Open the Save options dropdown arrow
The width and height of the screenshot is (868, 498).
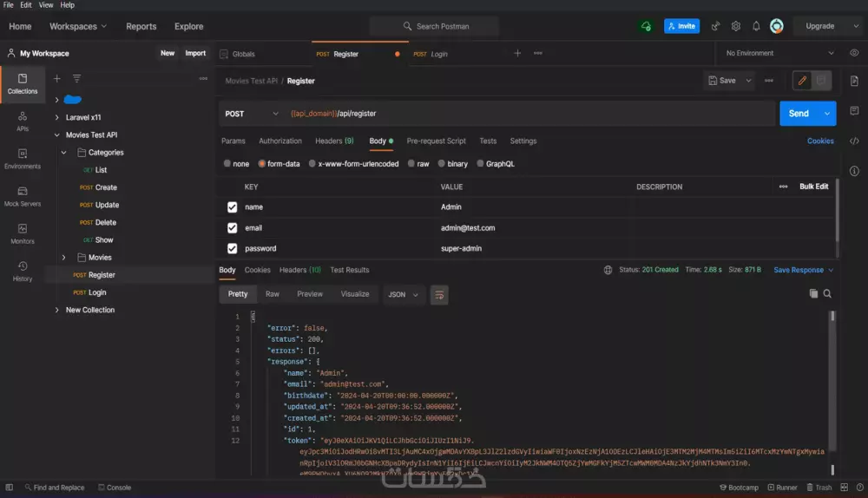pyautogui.click(x=748, y=81)
